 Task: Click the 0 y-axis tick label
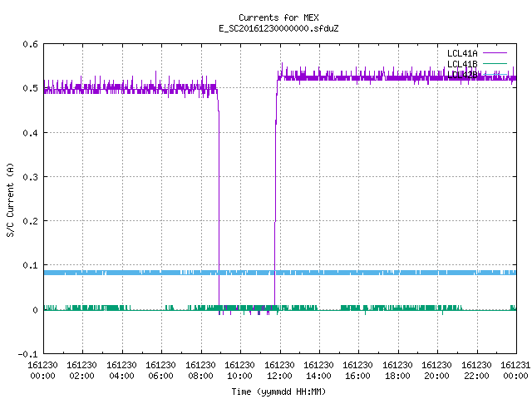[x=35, y=309]
